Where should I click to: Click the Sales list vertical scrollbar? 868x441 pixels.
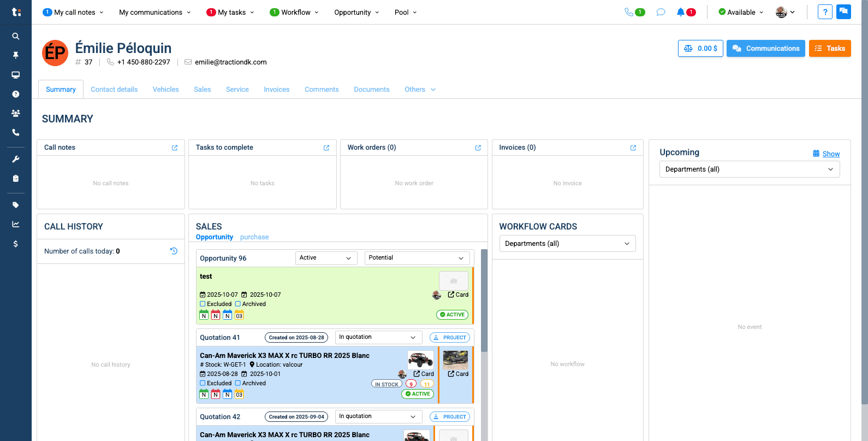point(484,301)
